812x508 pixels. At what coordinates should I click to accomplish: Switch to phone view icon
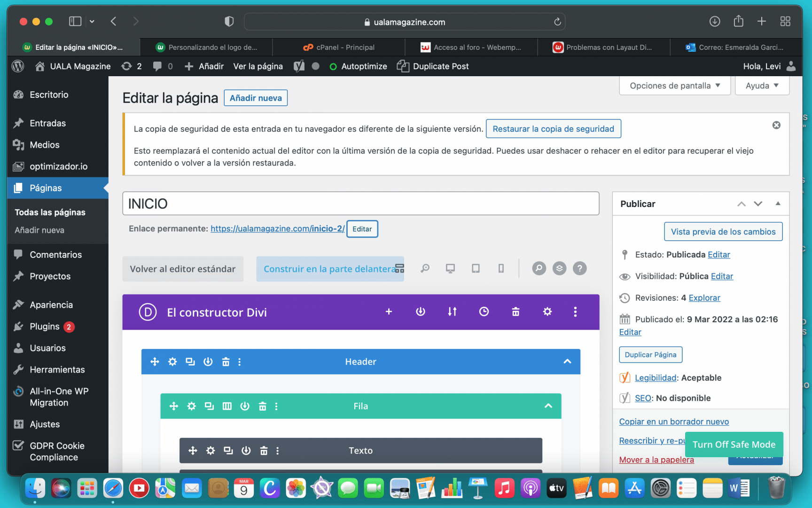501,269
